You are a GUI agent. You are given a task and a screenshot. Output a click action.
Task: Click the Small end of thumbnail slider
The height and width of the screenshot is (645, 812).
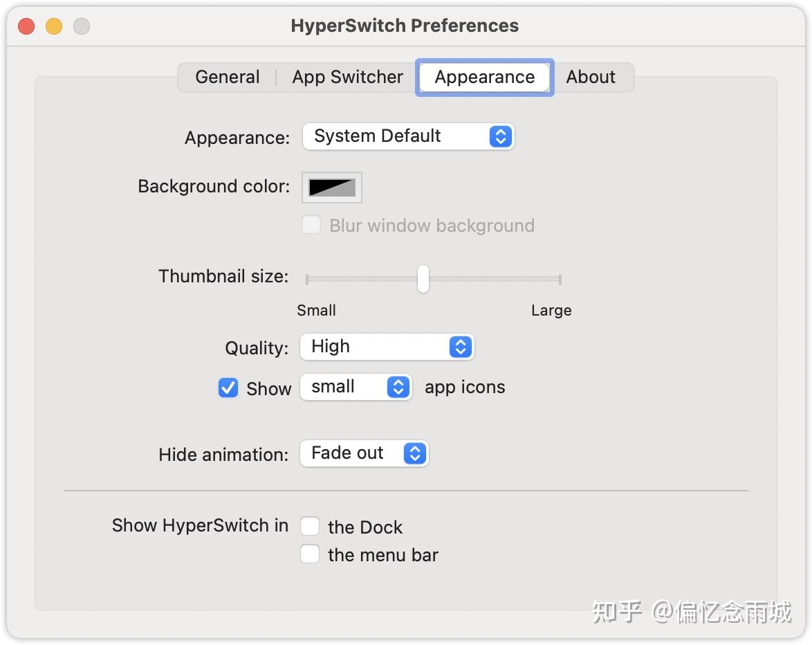coord(308,279)
